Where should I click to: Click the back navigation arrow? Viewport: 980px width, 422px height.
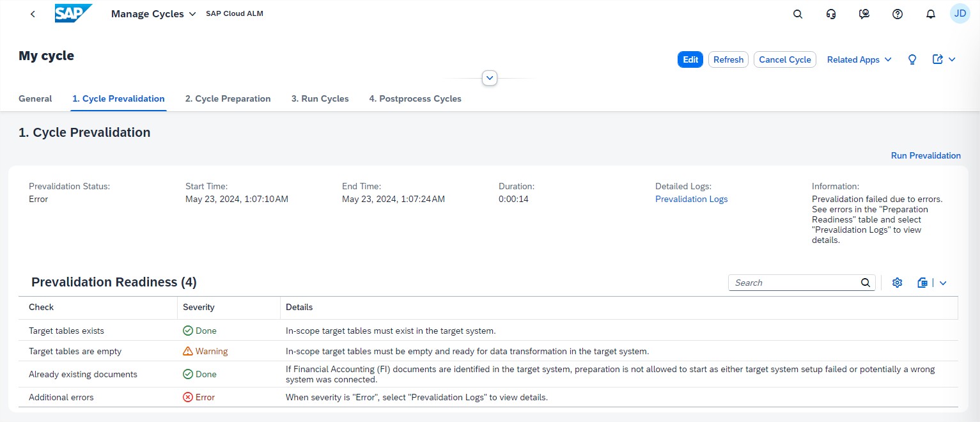click(x=33, y=14)
